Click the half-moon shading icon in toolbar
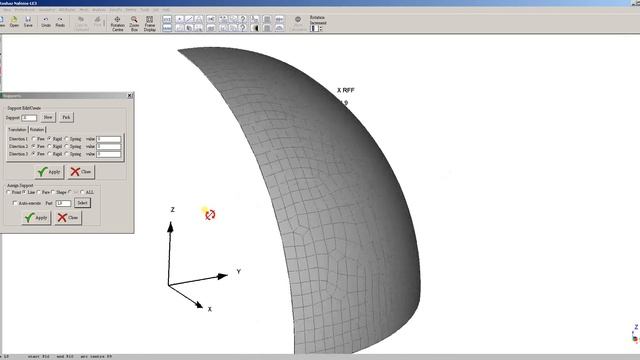 [255, 28]
